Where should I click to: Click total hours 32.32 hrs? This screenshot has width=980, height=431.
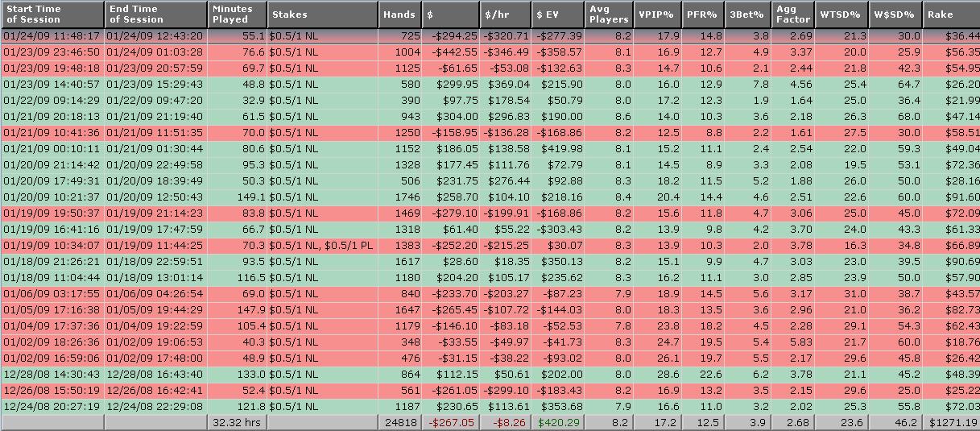click(x=237, y=423)
